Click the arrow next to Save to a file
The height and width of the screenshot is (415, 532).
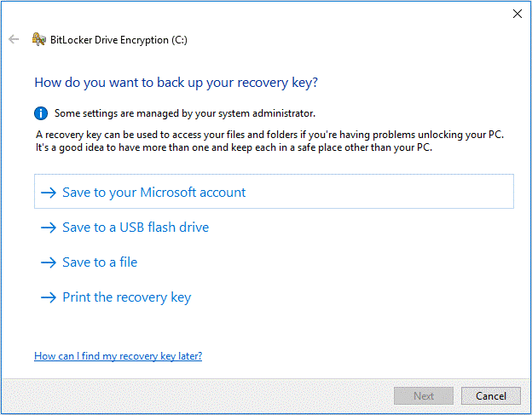click(x=49, y=262)
